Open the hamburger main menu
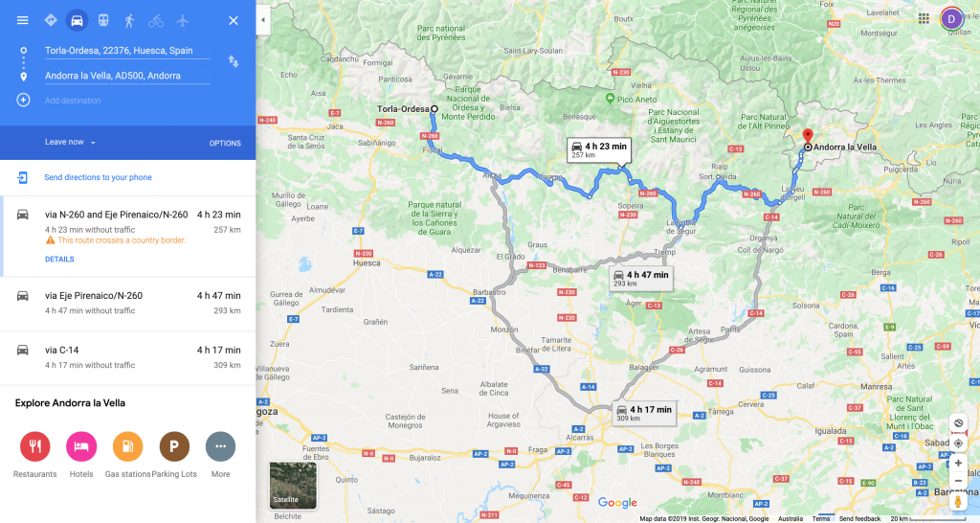This screenshot has height=523, width=980. pos(23,20)
